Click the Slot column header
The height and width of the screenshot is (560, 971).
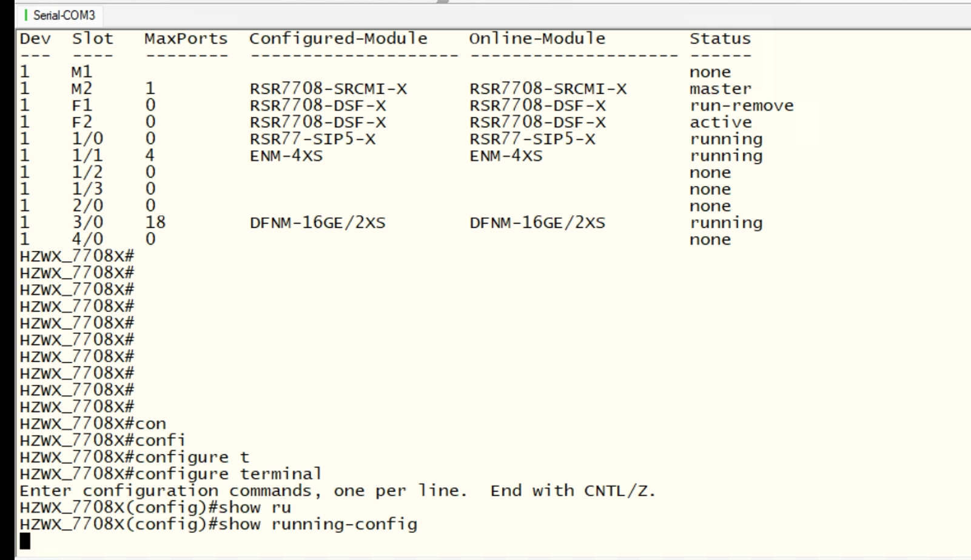pos(92,39)
